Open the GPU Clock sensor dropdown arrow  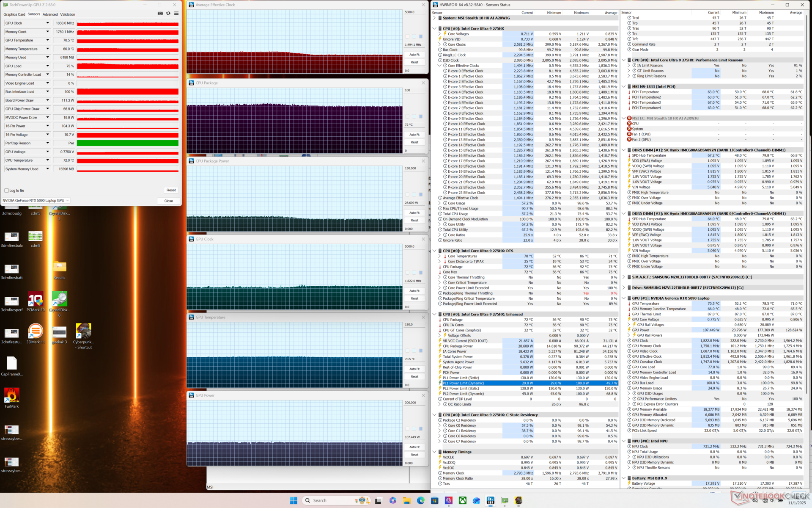(x=47, y=23)
